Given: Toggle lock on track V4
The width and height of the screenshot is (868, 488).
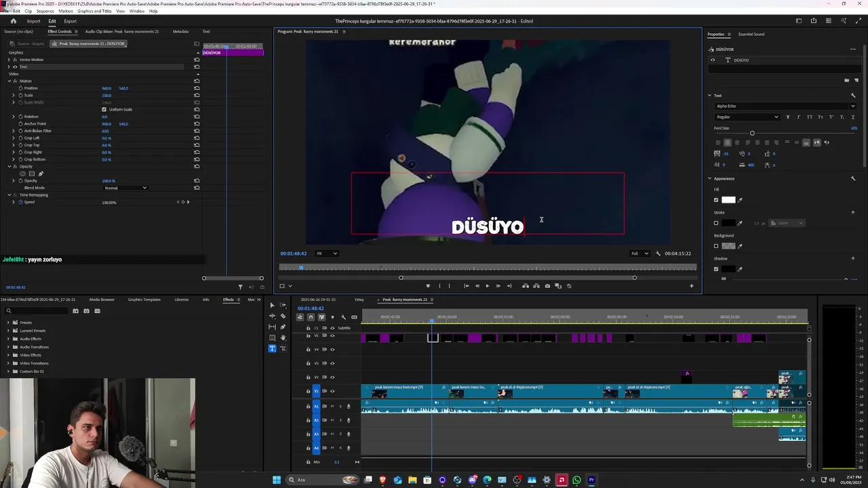Looking at the screenshot, I should (308, 350).
